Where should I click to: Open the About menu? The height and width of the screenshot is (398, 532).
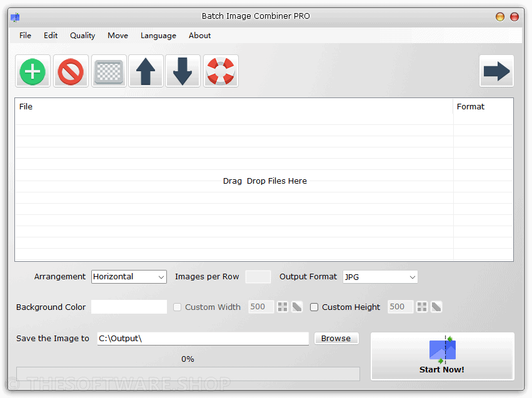click(x=199, y=36)
